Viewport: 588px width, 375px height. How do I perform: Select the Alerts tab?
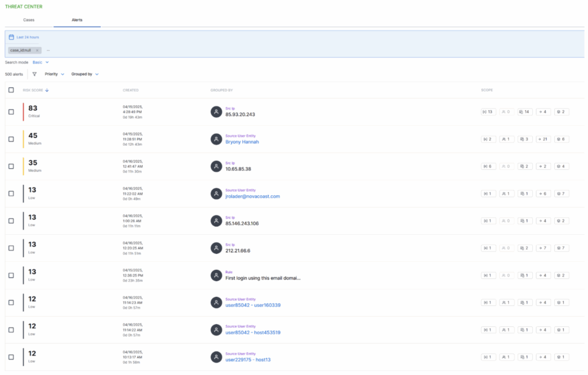click(77, 20)
